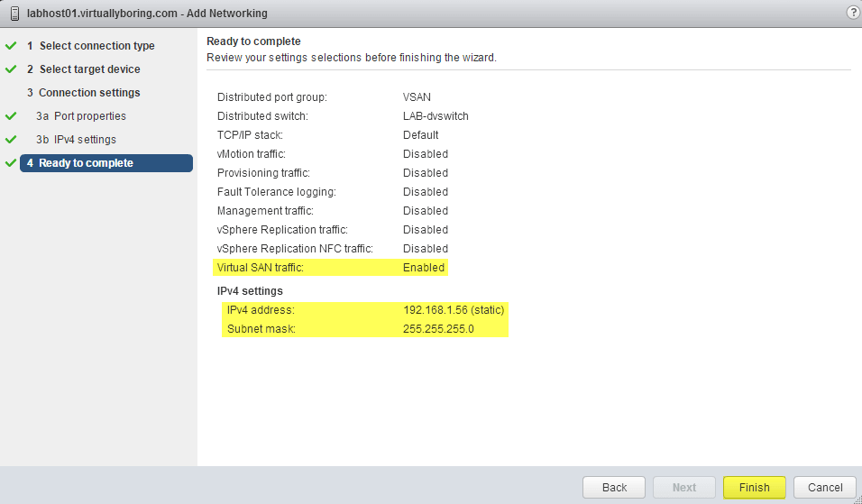
Task: Click Enabled value for Virtual SAN traffic
Action: [x=423, y=268]
